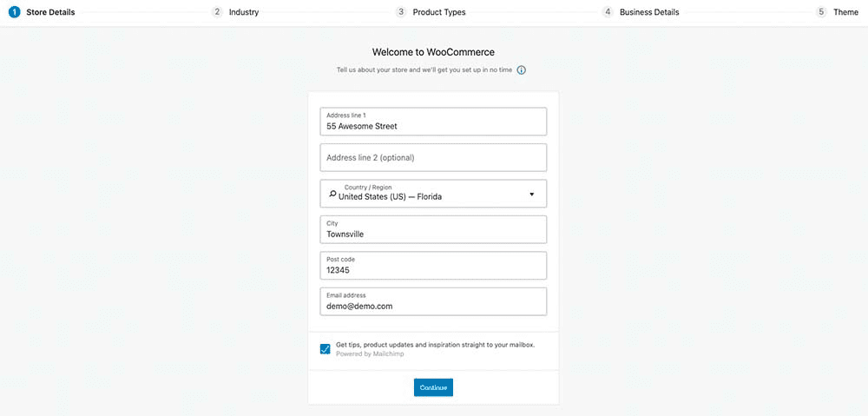Image resolution: width=868 pixels, height=416 pixels.
Task: Click the step 5 number circle
Action: tap(821, 12)
